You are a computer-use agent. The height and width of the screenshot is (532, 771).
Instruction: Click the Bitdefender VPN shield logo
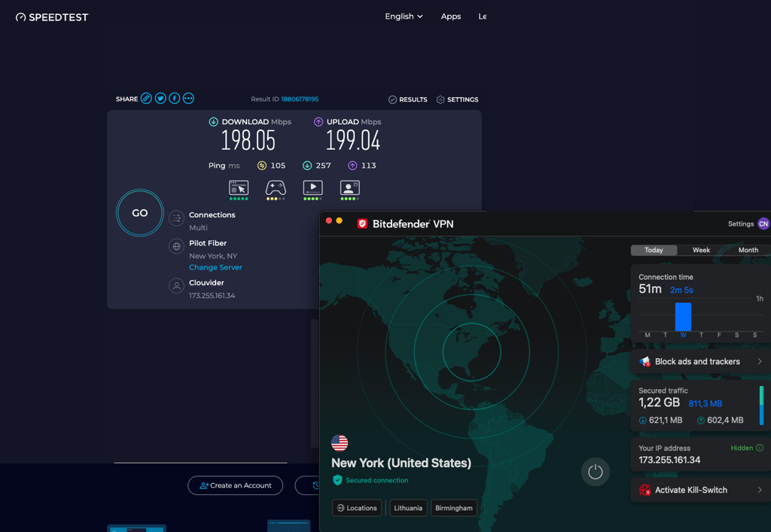coord(362,224)
